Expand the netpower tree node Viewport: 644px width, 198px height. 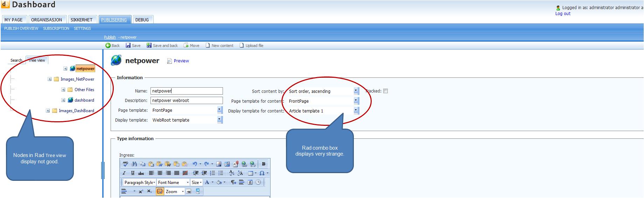pos(65,69)
